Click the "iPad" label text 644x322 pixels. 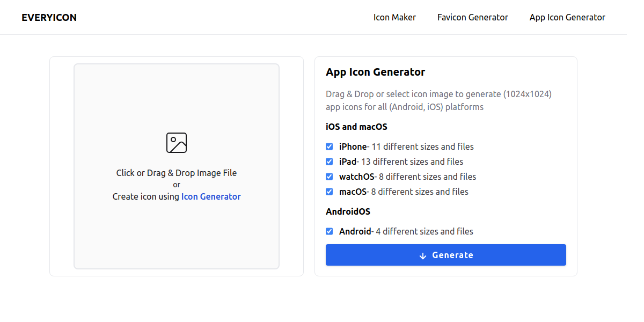click(x=348, y=162)
